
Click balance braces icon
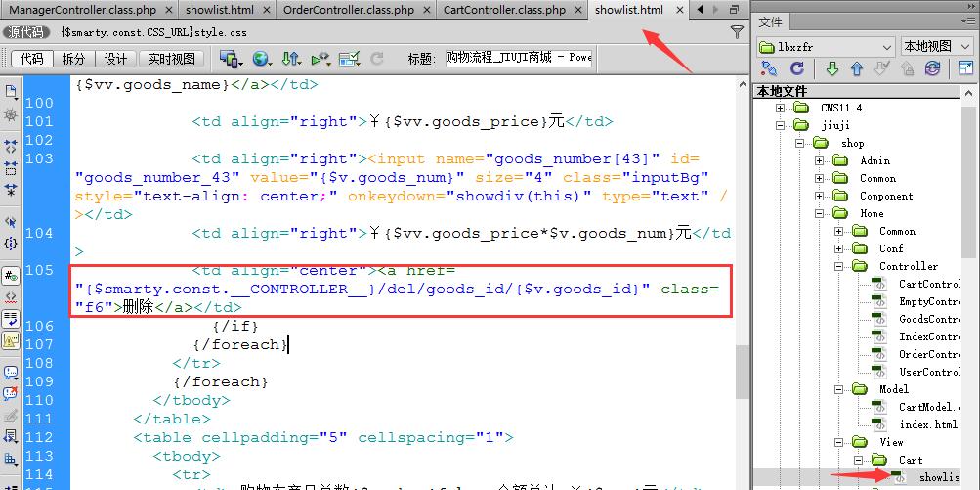point(11,244)
